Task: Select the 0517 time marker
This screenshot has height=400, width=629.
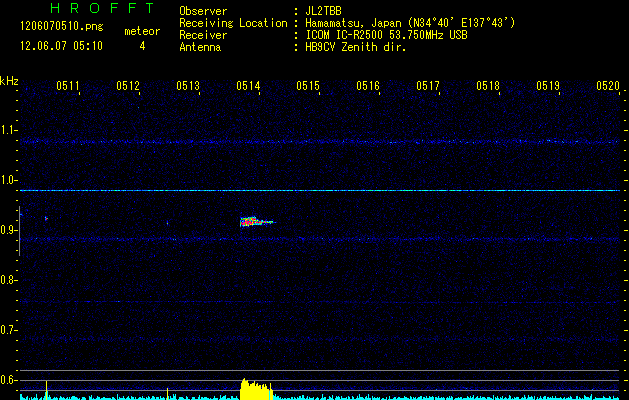Action: pyautogui.click(x=428, y=87)
